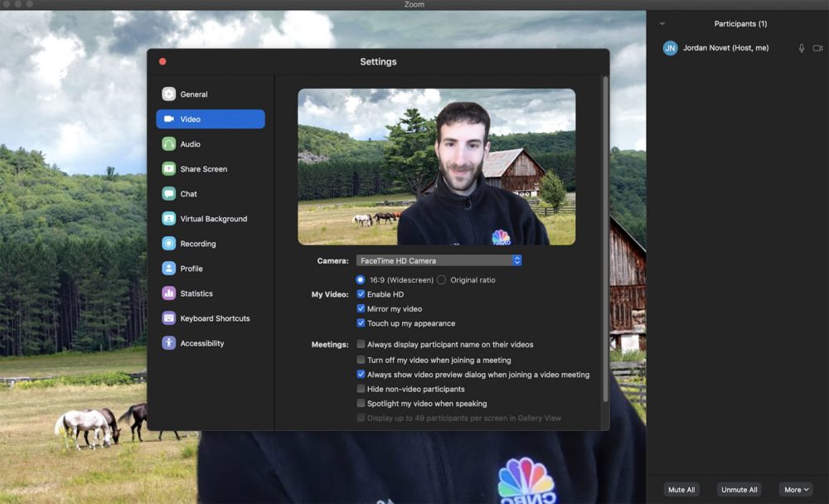Click the microphone icon beside Jordan Novet
The height and width of the screenshot is (504, 829).
click(x=801, y=48)
